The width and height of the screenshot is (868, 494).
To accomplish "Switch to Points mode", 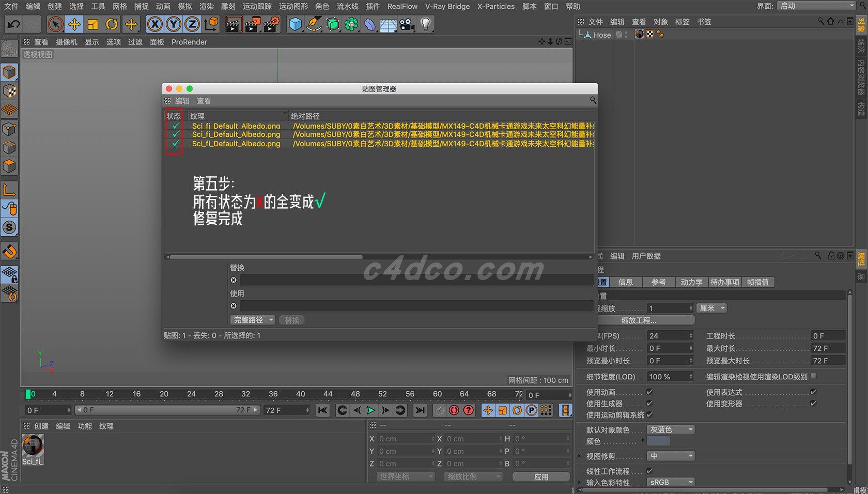I will (x=9, y=129).
